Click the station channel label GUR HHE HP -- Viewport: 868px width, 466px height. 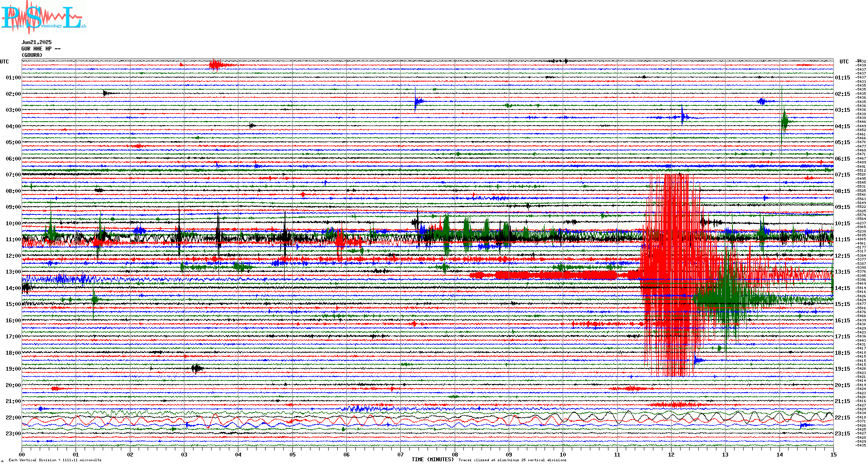(x=41, y=49)
